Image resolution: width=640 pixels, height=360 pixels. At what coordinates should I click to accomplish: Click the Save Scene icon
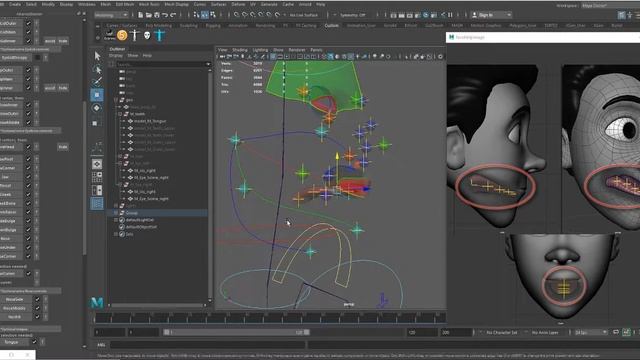click(x=157, y=15)
